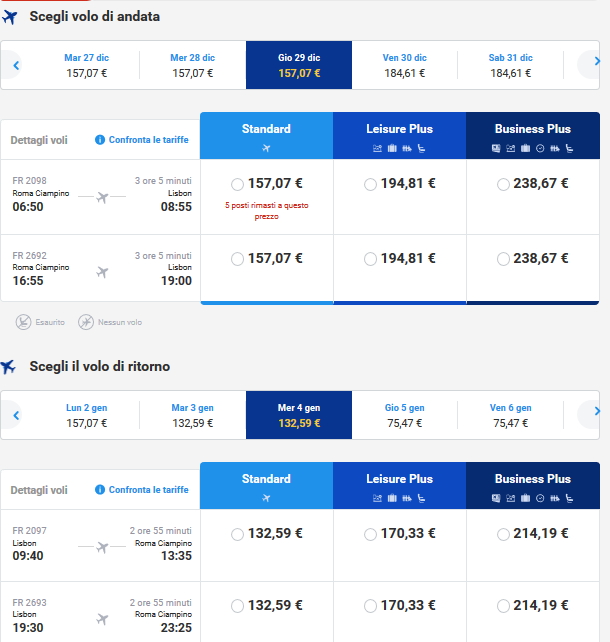Choose return date Gio 5 gen
Screen dimensions: 610x642
coord(404,415)
